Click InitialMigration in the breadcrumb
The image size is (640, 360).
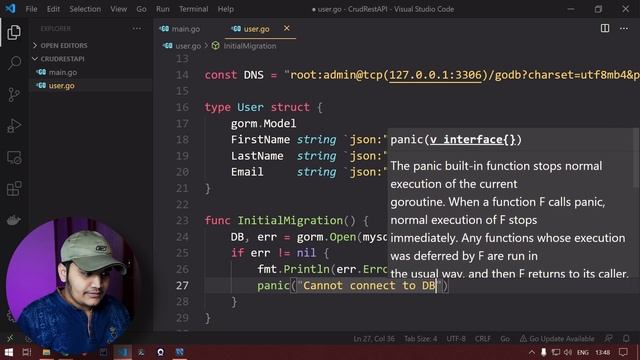tap(250, 46)
